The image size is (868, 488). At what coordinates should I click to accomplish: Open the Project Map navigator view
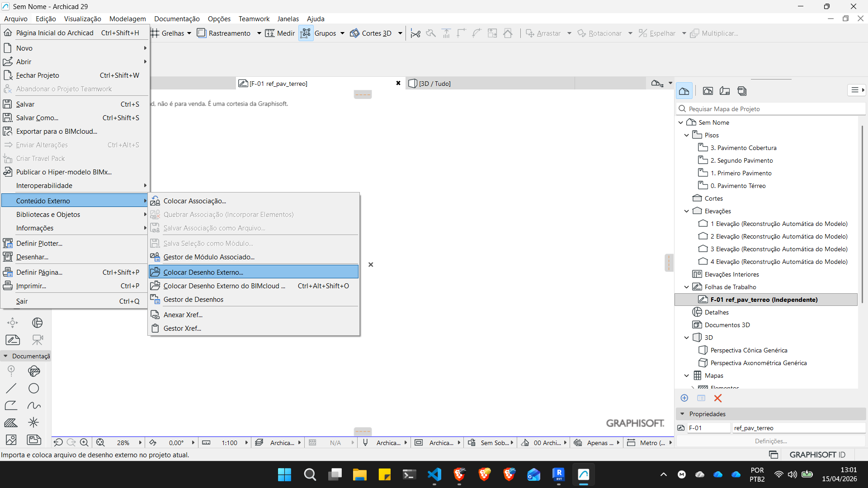tap(684, 91)
